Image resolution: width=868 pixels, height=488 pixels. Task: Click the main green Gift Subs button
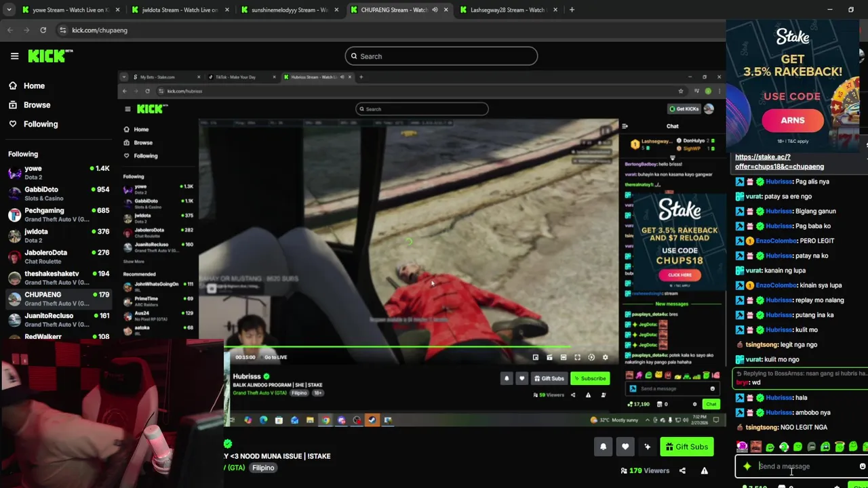pos(687,447)
